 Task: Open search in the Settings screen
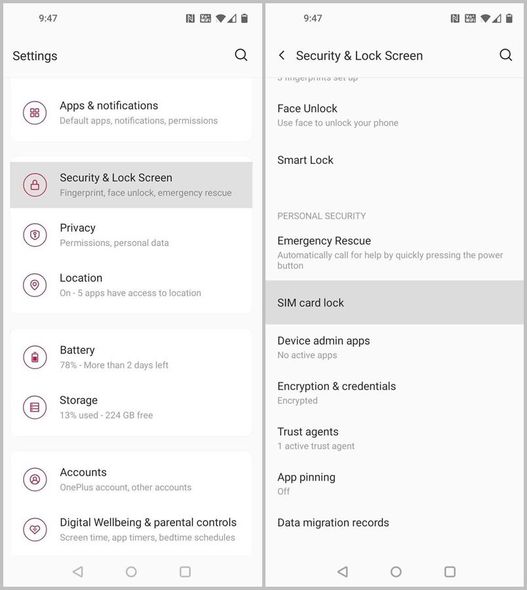tap(241, 55)
